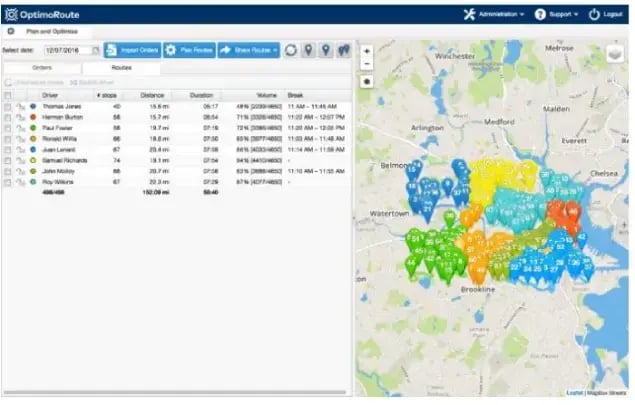This screenshot has width=635, height=405.
Task: Check the Thomas Jones row checkbox
Action: (8, 107)
